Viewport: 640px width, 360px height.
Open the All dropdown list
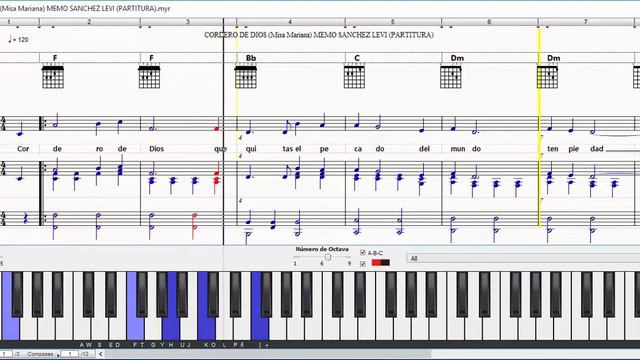523,258
